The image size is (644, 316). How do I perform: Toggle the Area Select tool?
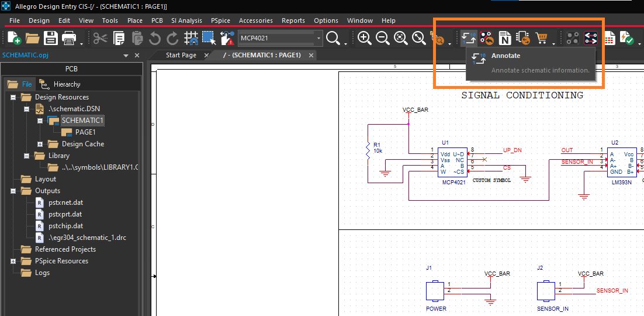click(209, 38)
